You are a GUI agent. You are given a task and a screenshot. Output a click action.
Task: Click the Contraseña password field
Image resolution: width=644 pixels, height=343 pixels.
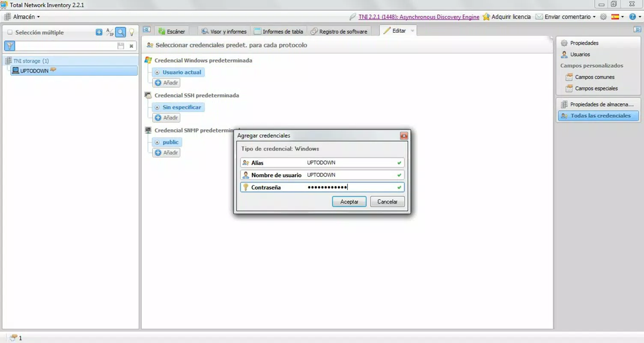point(322,187)
